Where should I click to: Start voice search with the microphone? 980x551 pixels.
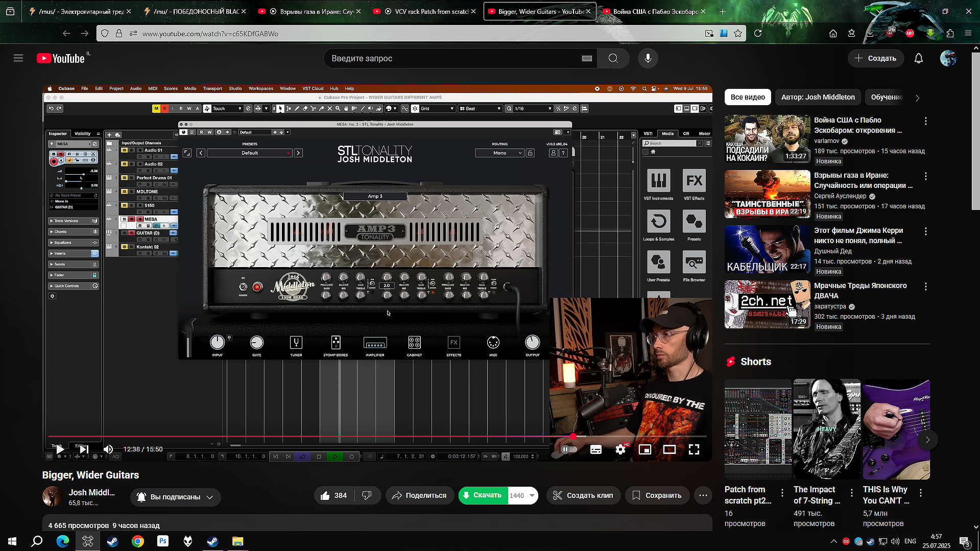pos(648,58)
